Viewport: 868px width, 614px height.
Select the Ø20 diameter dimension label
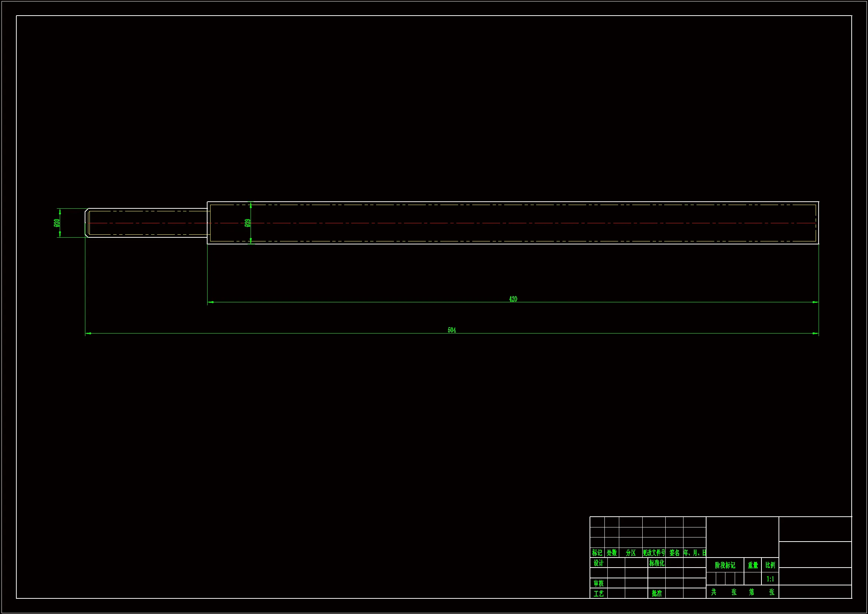(57, 223)
